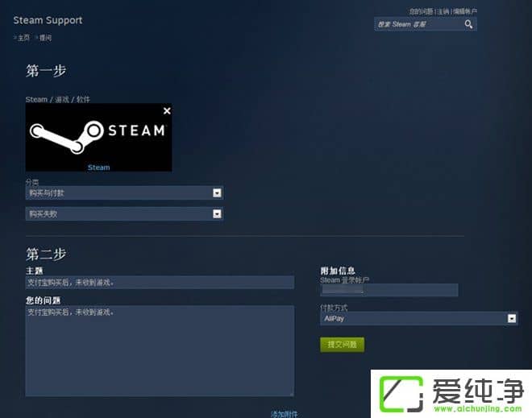Viewport: 532px width, 418px height.
Task: Click the Steam support search box
Action: (426, 24)
